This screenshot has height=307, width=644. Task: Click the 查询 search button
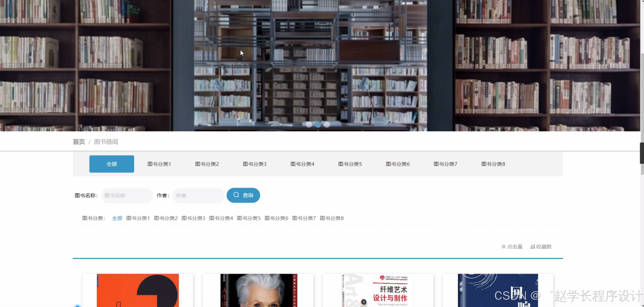coord(243,195)
